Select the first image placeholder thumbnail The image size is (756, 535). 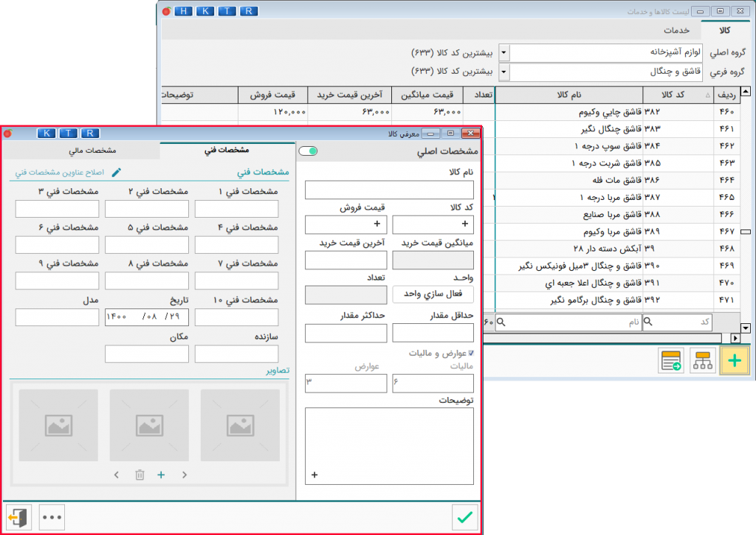pyautogui.click(x=240, y=425)
